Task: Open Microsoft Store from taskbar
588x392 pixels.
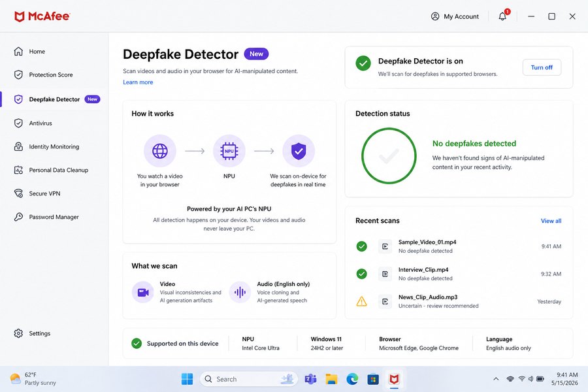Action: (373, 379)
